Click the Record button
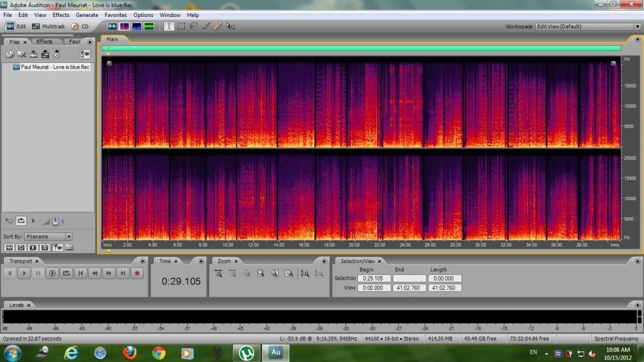The width and height of the screenshot is (644, 362). pos(137,273)
